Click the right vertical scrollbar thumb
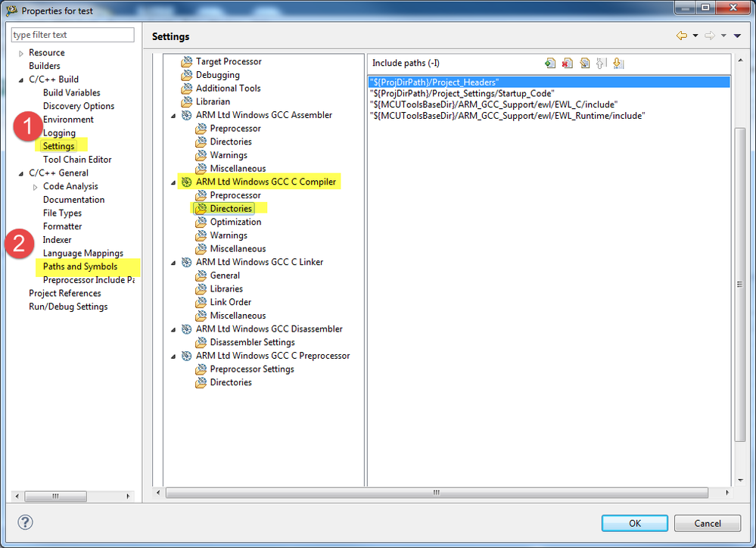 tap(739, 285)
